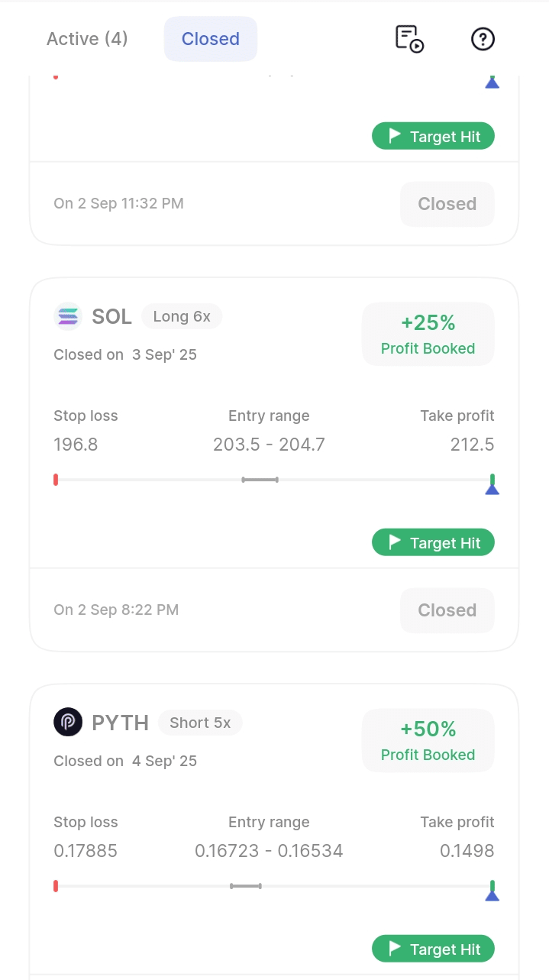Click the PYTH +50% Profit Booked badge
The height and width of the screenshot is (980, 549).
428,741
